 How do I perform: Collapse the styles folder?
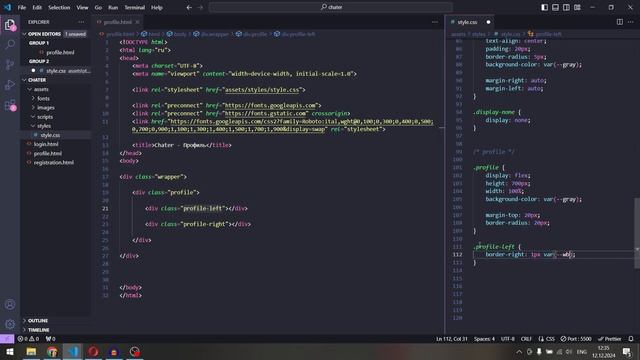(44, 126)
